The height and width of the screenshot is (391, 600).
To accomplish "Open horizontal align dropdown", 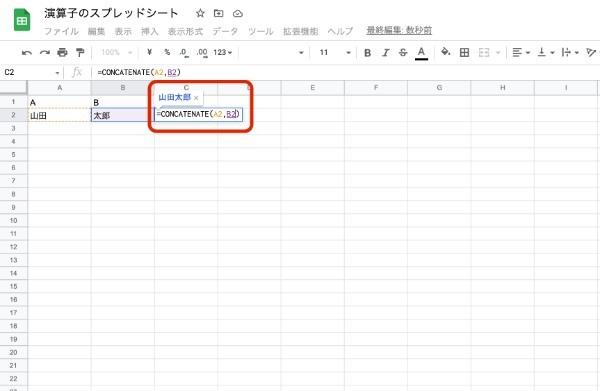I will coord(521,52).
